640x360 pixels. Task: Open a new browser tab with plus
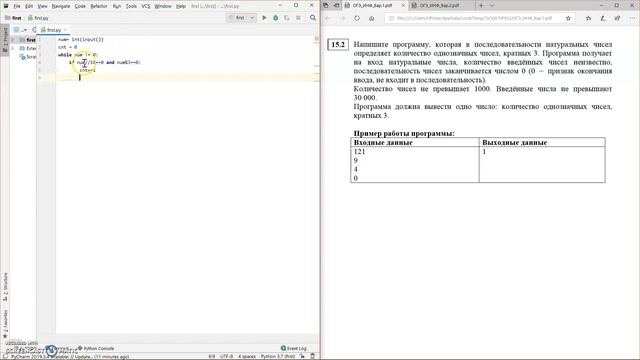pyautogui.click(x=481, y=6)
